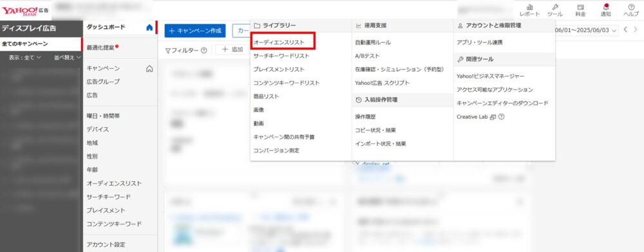Open ダッシュボード in navigation

(x=106, y=28)
